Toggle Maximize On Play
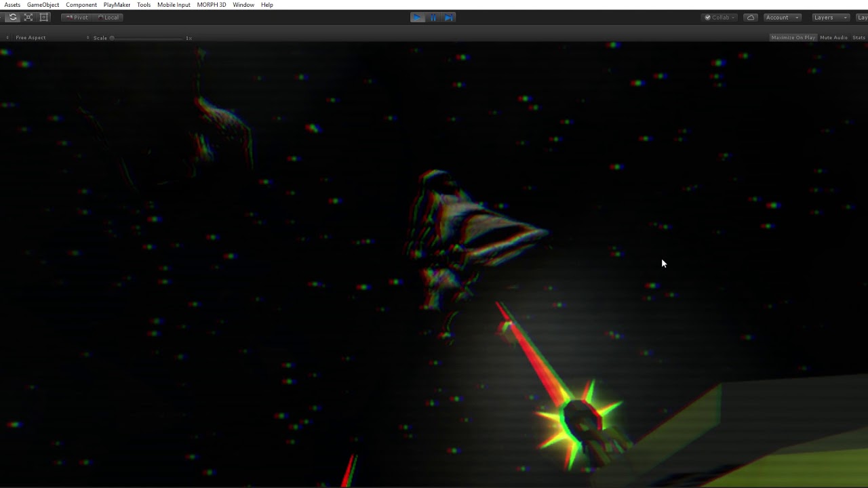The width and height of the screenshot is (868, 488). 793,38
